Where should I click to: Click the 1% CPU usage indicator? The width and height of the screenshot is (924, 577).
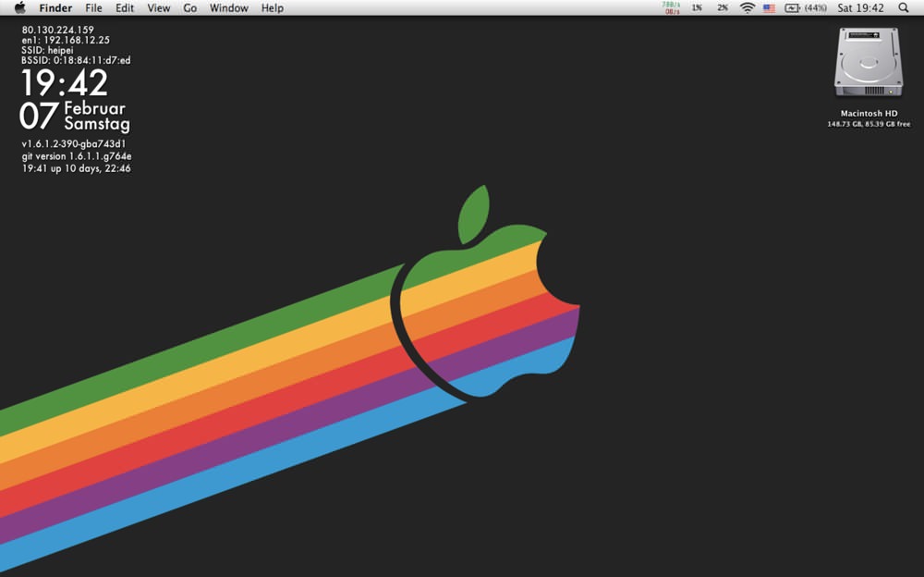click(697, 7)
